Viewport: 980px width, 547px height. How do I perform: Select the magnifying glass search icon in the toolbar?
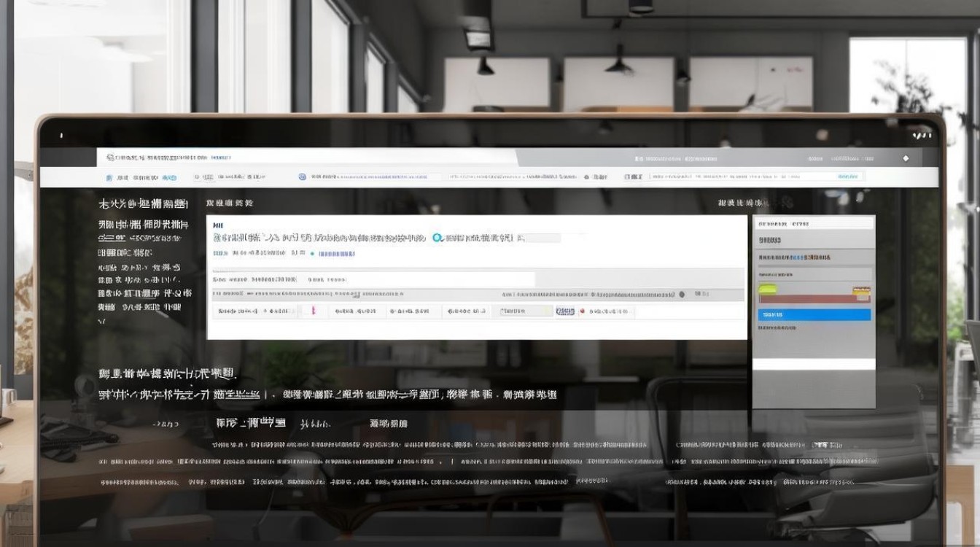(x=195, y=176)
